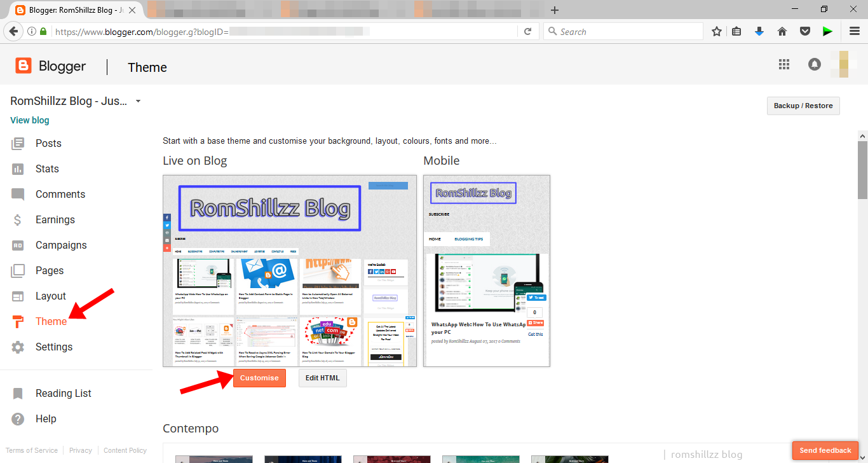Viewport: 868px width, 463px height.
Task: Open your Reading List
Action: click(x=64, y=393)
